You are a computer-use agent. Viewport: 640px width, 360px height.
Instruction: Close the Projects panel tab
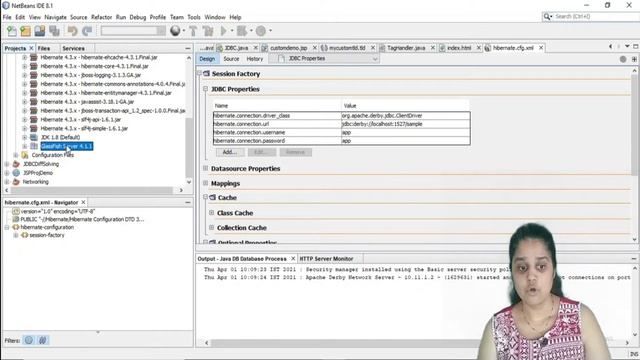click(31, 48)
